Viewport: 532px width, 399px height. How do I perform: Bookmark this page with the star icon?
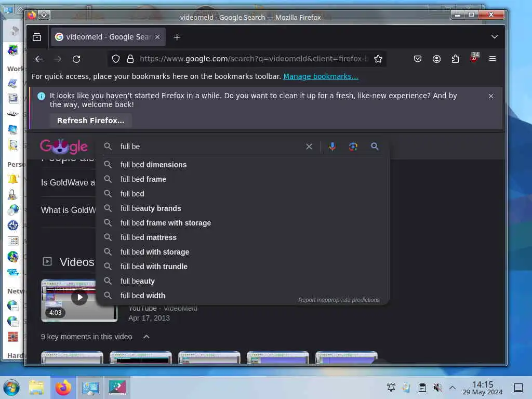(x=378, y=59)
